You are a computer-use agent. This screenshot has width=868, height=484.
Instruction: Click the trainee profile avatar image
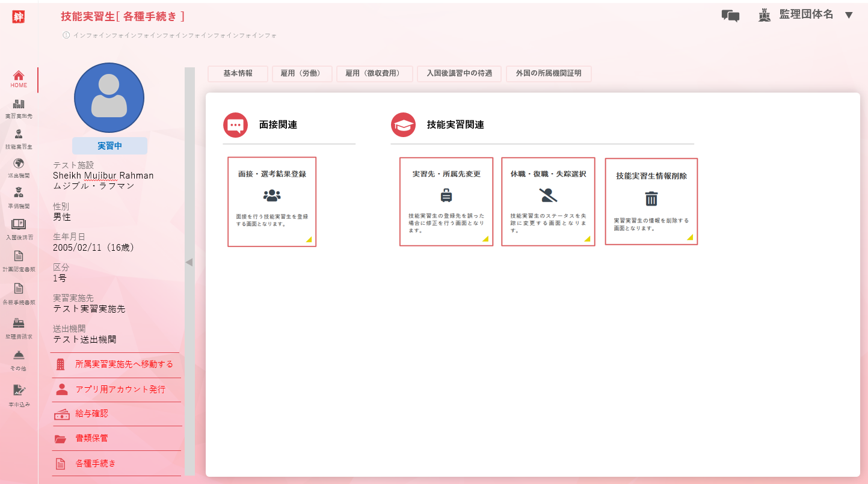[109, 97]
